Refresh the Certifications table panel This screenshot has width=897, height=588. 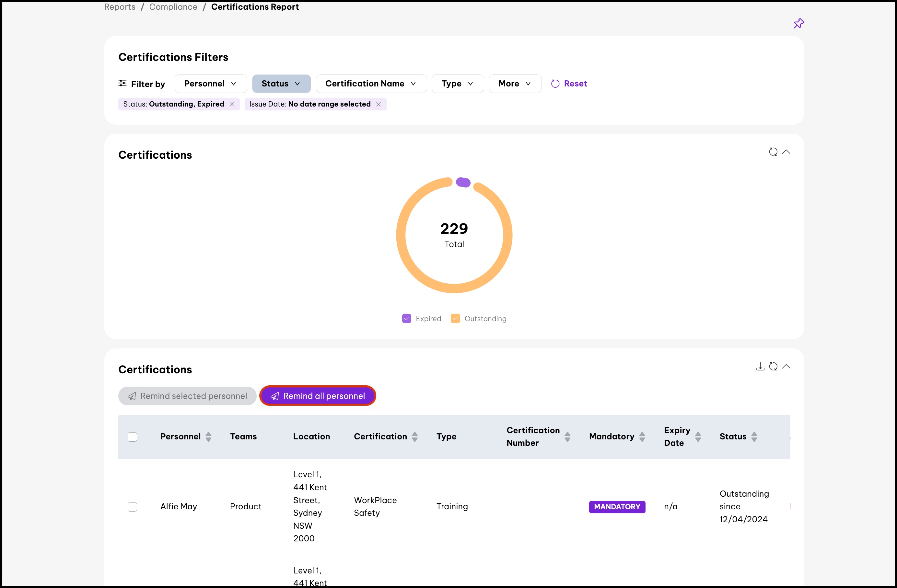[773, 367]
